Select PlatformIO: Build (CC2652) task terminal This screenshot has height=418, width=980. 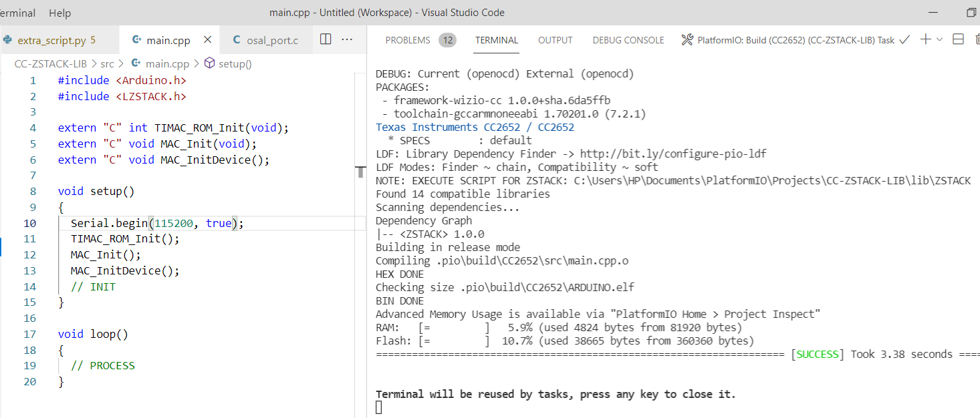[x=796, y=40]
